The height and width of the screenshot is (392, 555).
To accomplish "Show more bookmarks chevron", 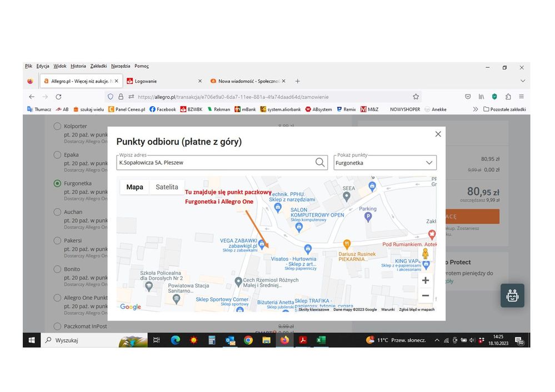I will (x=476, y=109).
